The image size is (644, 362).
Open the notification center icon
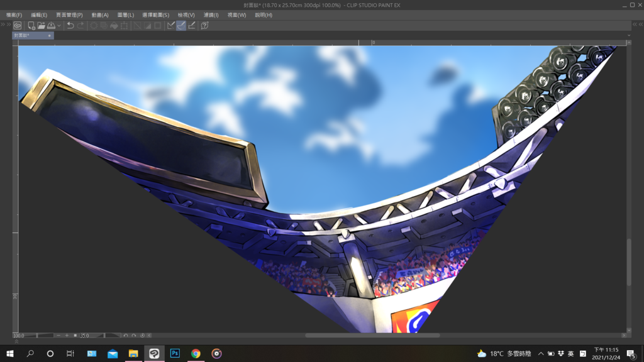631,353
